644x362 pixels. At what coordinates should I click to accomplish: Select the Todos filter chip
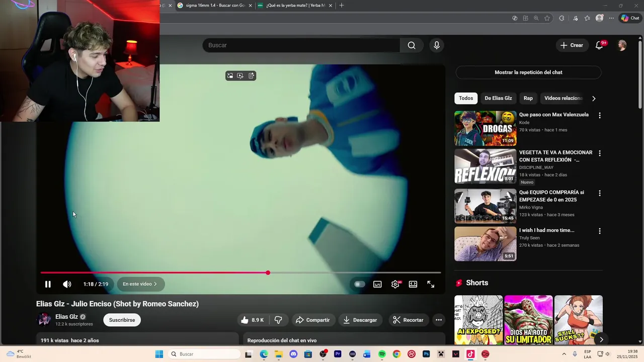tap(466, 98)
